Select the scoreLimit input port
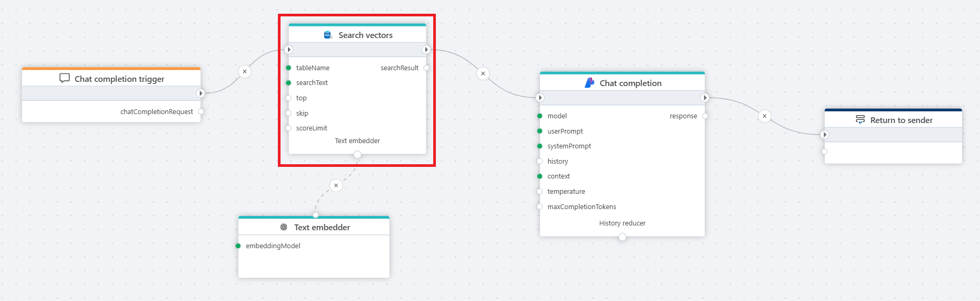The image size is (980, 301). (288, 128)
